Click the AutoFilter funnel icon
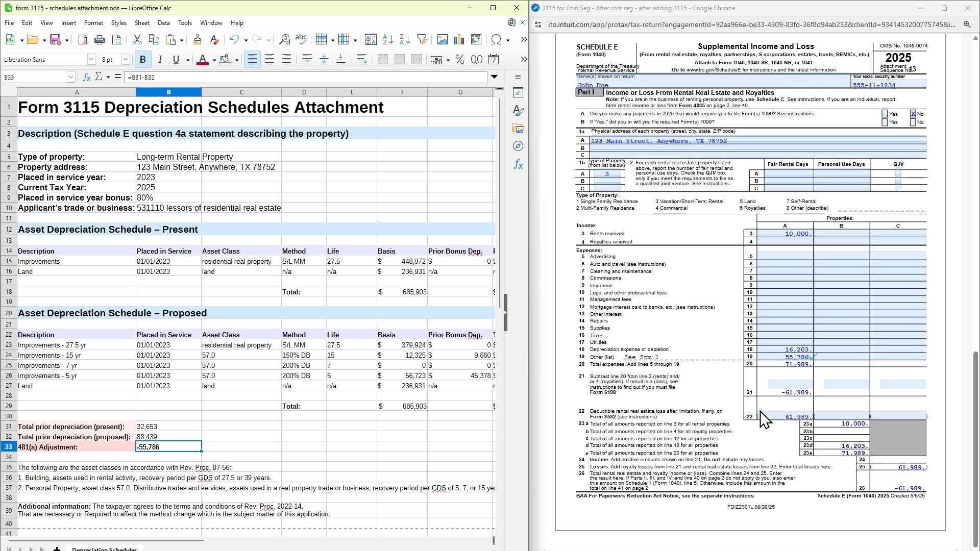 click(422, 40)
